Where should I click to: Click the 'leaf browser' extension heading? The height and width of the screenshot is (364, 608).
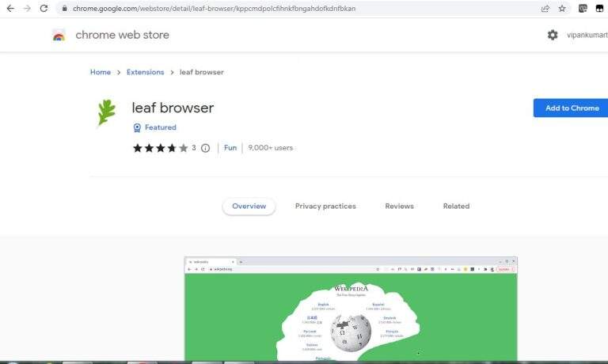tap(173, 108)
